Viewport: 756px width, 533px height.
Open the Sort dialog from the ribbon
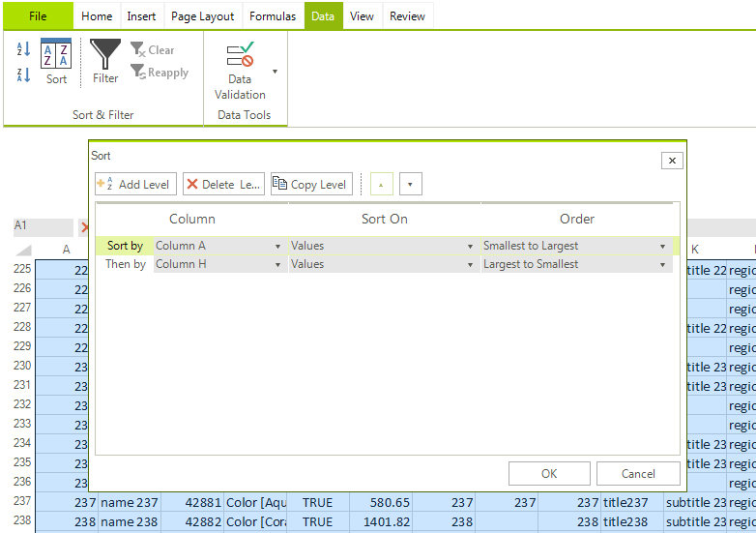[x=56, y=62]
